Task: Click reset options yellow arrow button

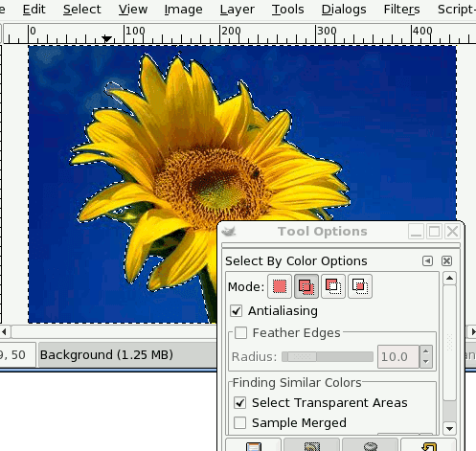Action: point(428,445)
